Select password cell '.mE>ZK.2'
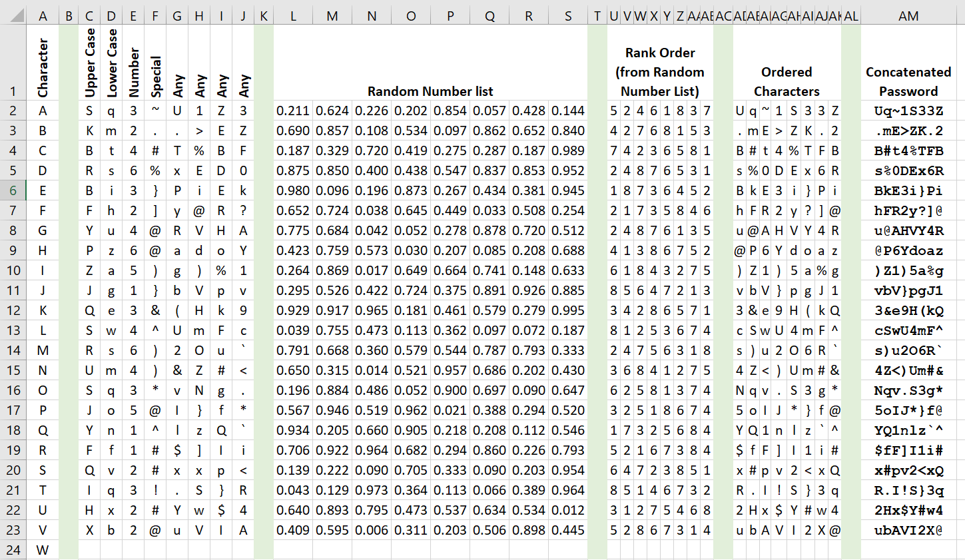 908,131
